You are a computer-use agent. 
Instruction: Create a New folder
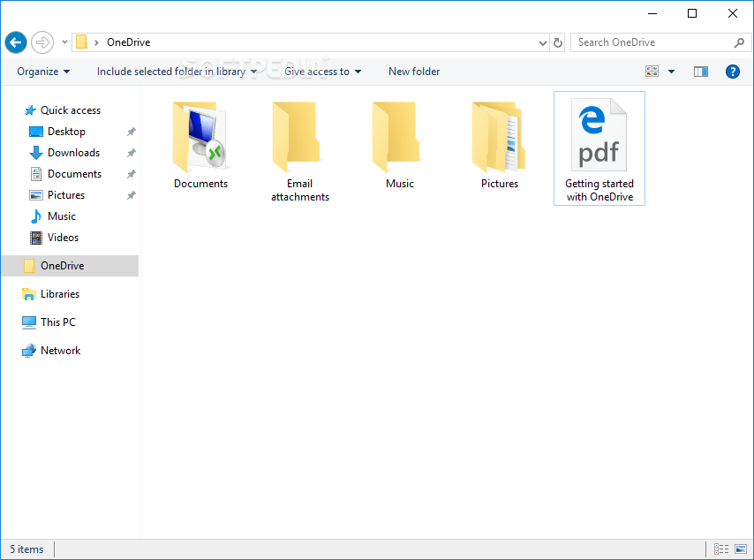(x=414, y=72)
